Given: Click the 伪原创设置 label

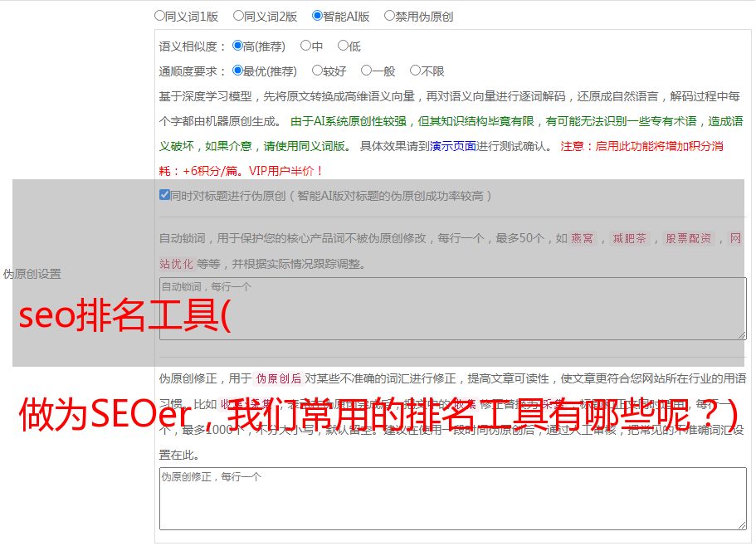Looking at the screenshot, I should coord(32,274).
